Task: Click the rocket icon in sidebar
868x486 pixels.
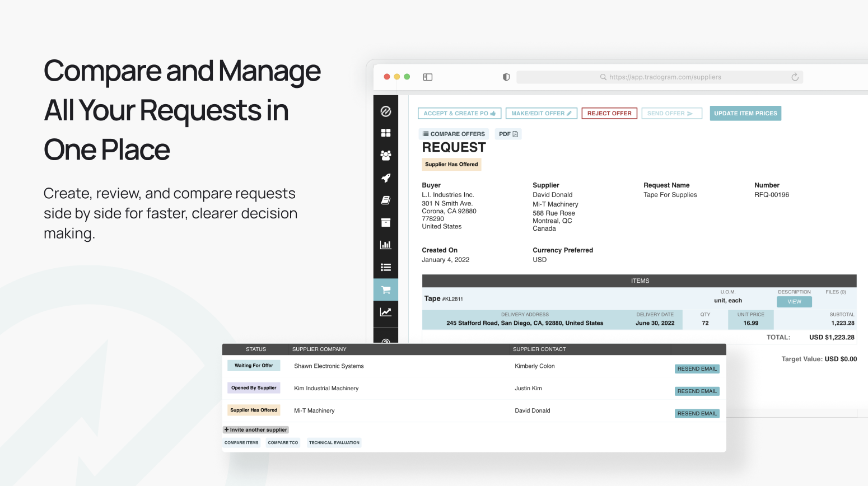Action: pyautogui.click(x=386, y=178)
